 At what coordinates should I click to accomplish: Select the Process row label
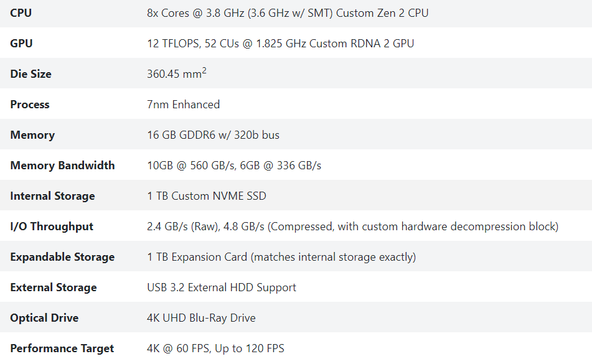tap(30, 105)
